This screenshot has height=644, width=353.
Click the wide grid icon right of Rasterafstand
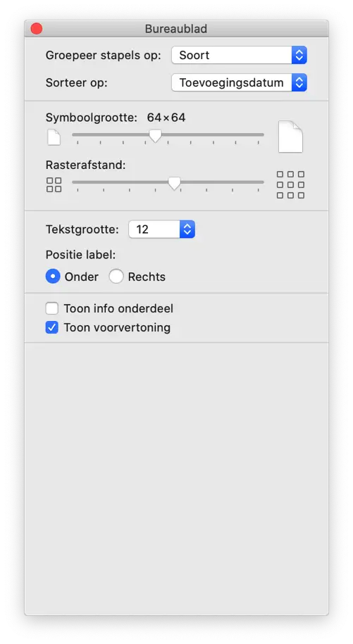point(290,185)
